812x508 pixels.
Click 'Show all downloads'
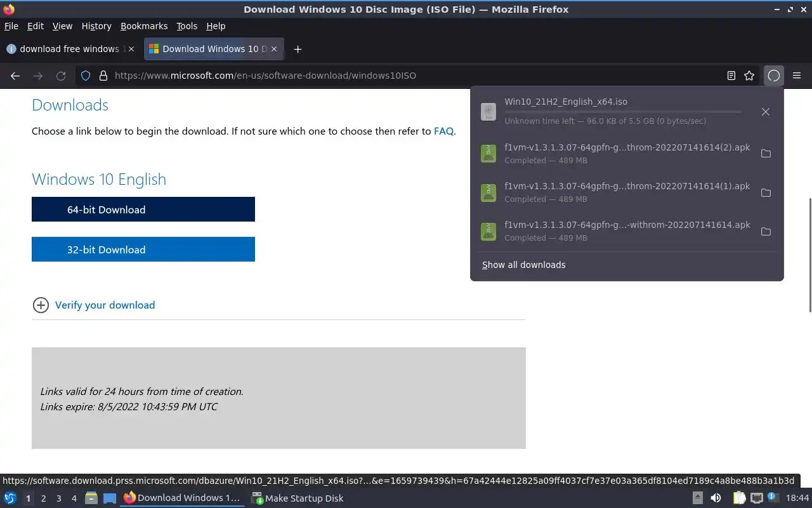pos(523,265)
